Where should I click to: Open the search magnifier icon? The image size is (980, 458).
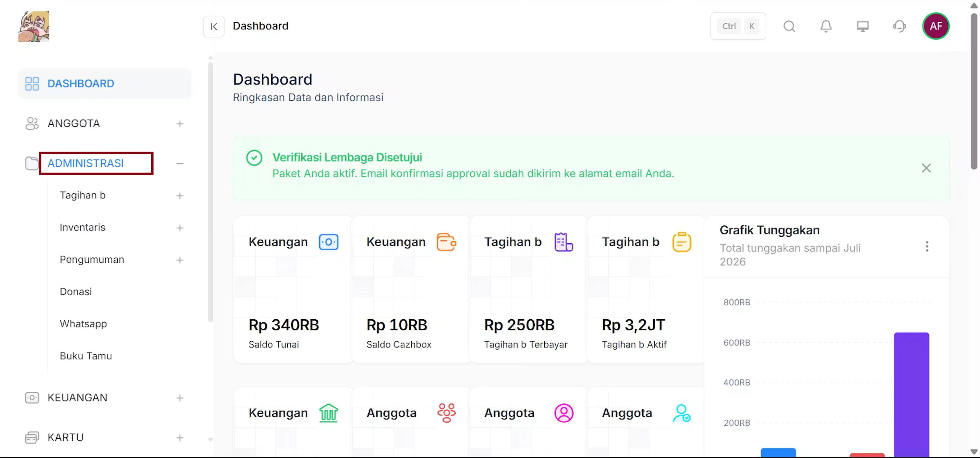click(x=789, y=26)
